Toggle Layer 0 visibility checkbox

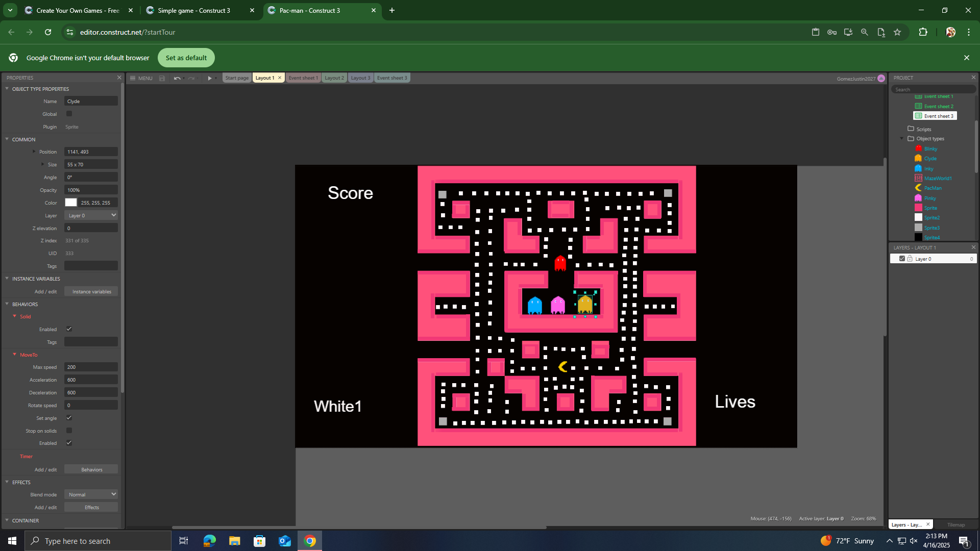point(902,259)
